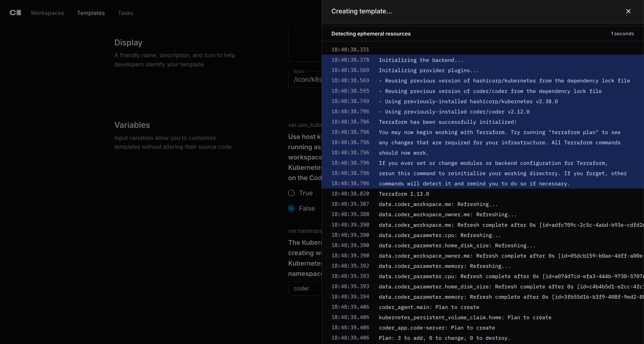Click the Coder logo icon
644x344 pixels.
(15, 13)
